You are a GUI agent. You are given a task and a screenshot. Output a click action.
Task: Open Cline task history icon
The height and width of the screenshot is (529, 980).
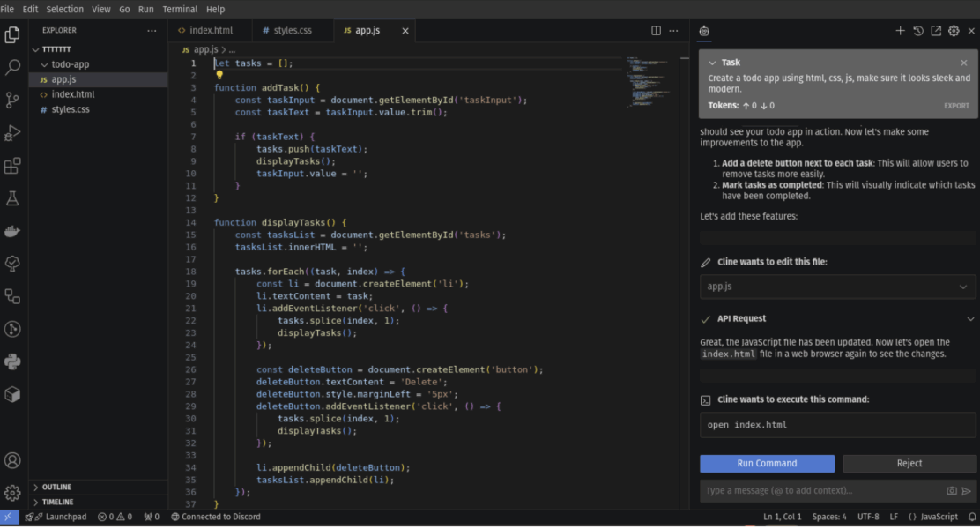point(918,31)
